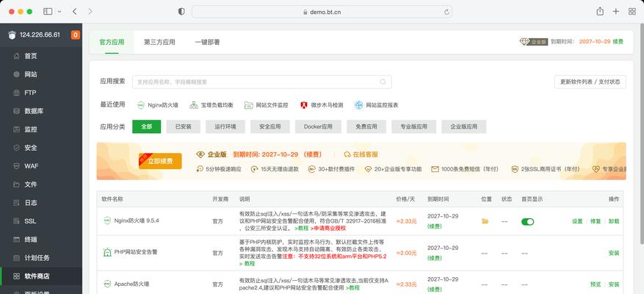Image resolution: width=644 pixels, height=294 pixels.
Task: Click 更新软件列表 / 支付状态 button
Action: coord(590,82)
